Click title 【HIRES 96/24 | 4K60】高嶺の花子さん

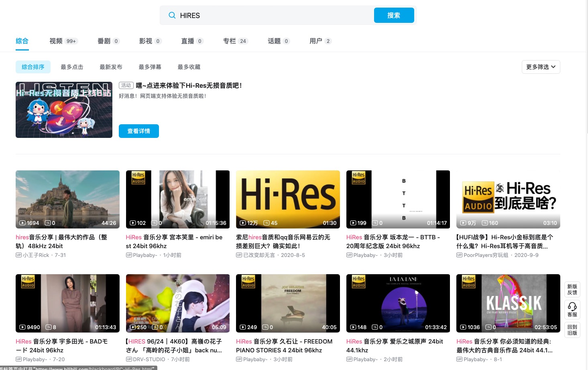point(174,346)
